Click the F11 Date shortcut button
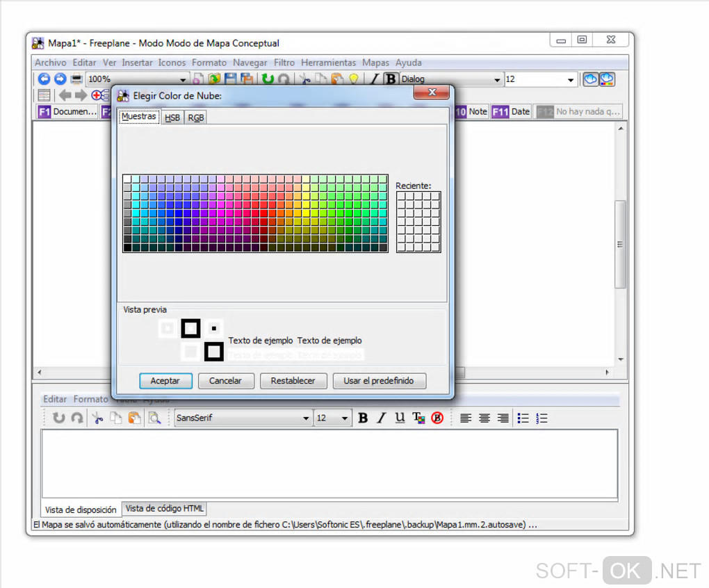 point(511,112)
